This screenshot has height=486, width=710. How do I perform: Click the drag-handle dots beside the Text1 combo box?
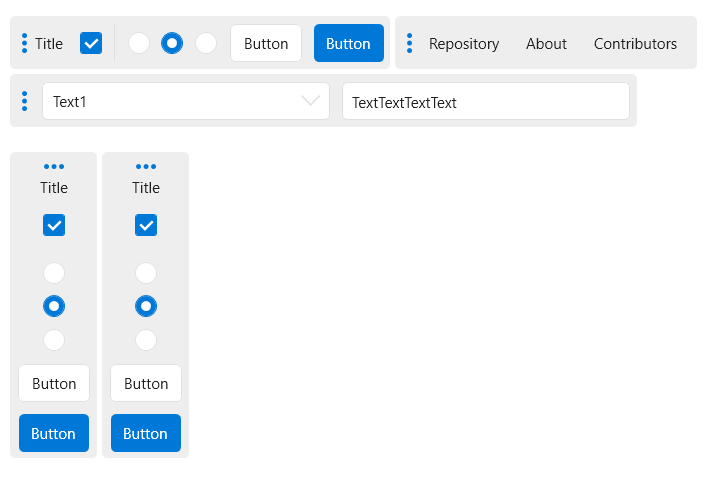pyautogui.click(x=24, y=101)
